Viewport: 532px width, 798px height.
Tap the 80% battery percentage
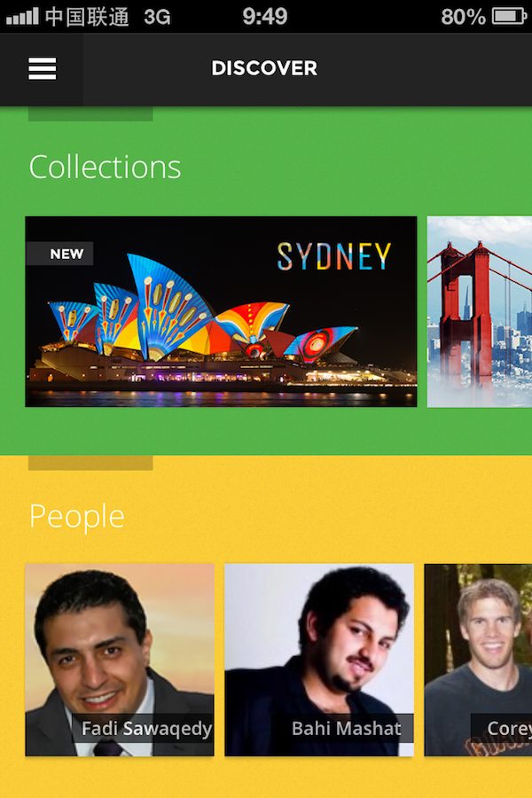(x=463, y=18)
